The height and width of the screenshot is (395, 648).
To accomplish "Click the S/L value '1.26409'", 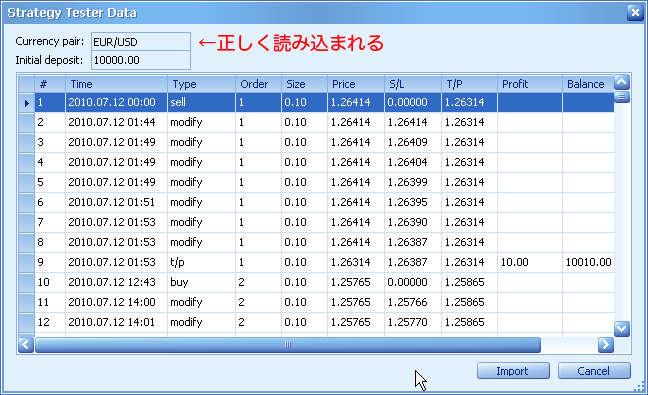I will pos(413,142).
